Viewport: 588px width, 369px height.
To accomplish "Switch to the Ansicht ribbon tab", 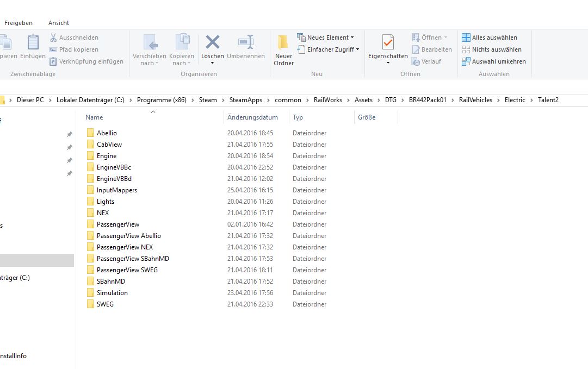I will point(59,23).
